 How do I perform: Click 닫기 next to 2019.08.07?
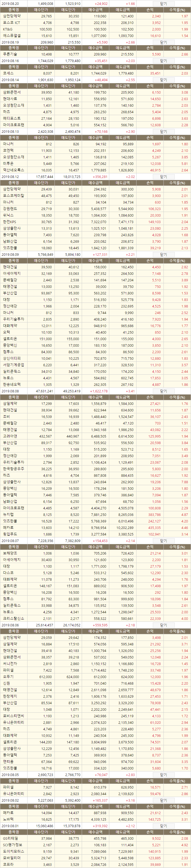pyautogui.click(x=163, y=540)
